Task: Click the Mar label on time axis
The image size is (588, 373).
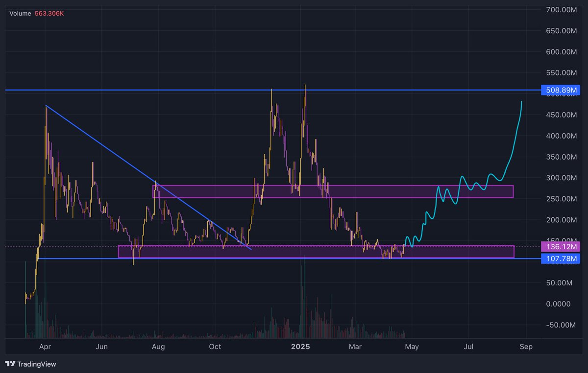Action: coord(355,347)
